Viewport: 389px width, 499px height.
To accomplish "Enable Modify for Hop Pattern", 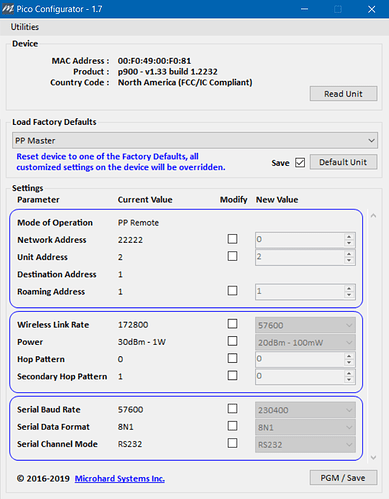I will point(232,359).
